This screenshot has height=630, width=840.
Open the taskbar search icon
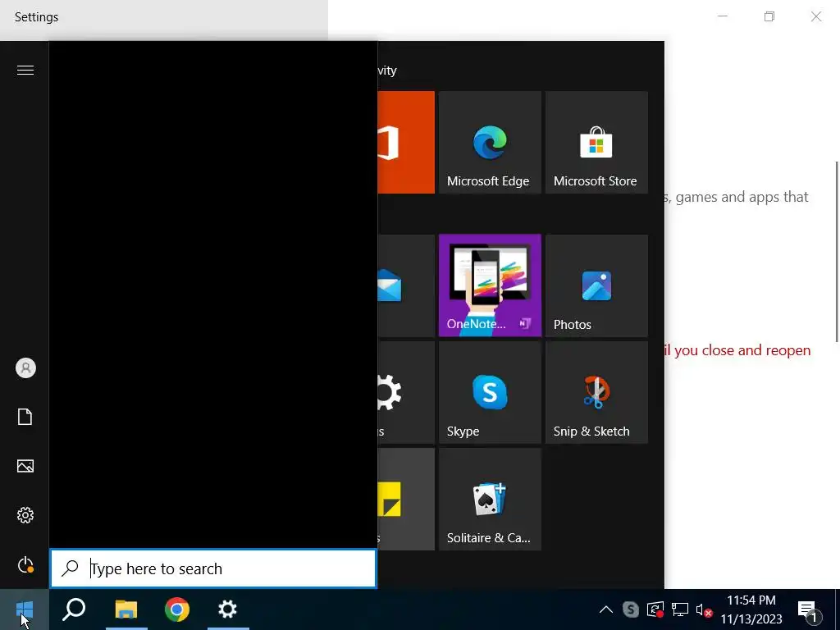74,609
